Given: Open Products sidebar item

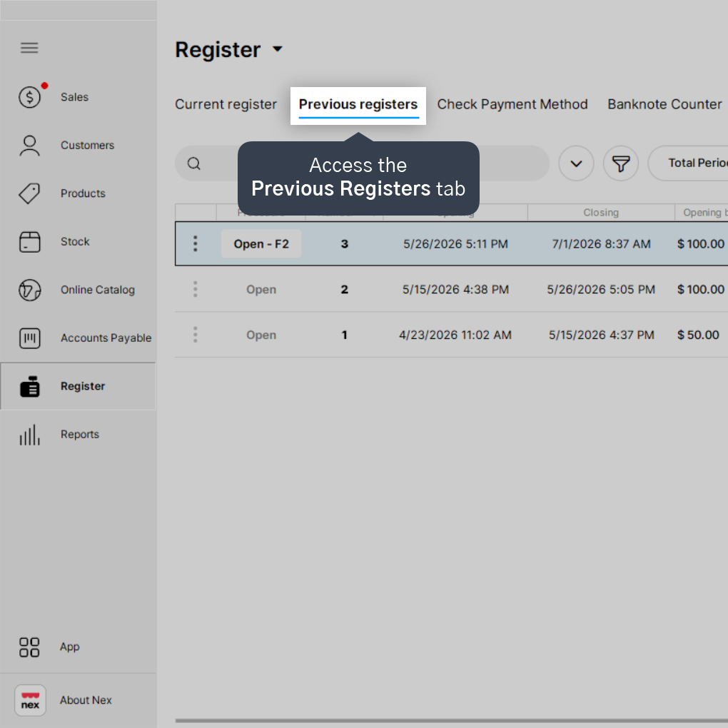Looking at the screenshot, I should pos(83,193).
